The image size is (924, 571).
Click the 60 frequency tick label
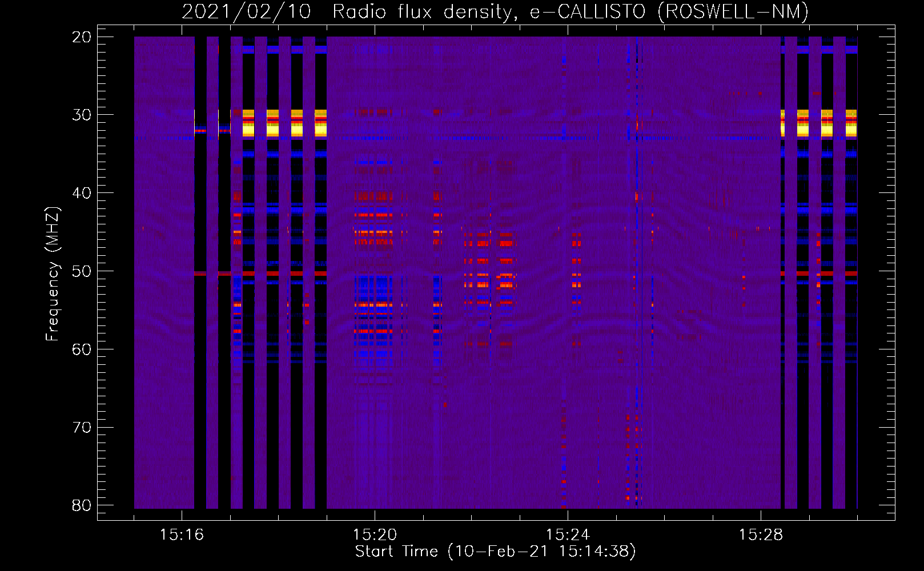[x=82, y=349]
